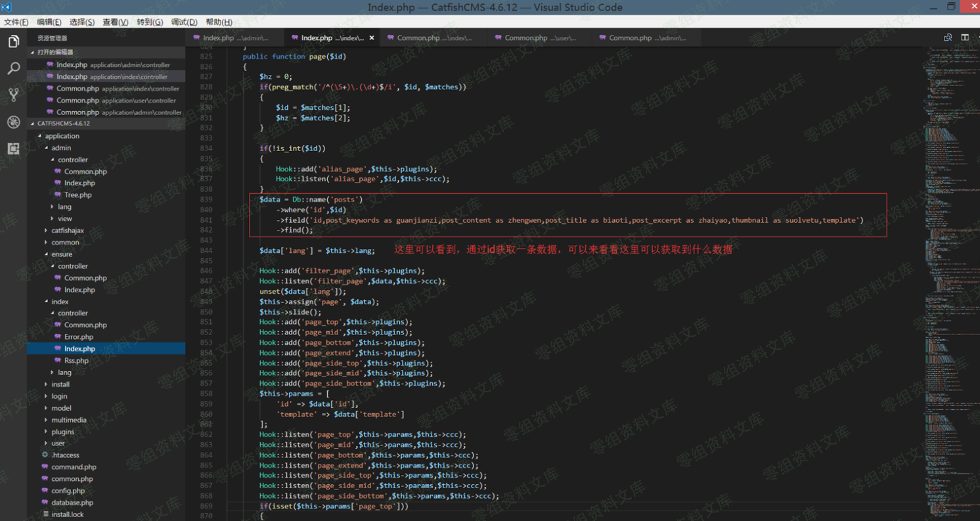The image size is (980, 521).
Task: Expand the multimedia folder in tree
Action: (x=68, y=420)
